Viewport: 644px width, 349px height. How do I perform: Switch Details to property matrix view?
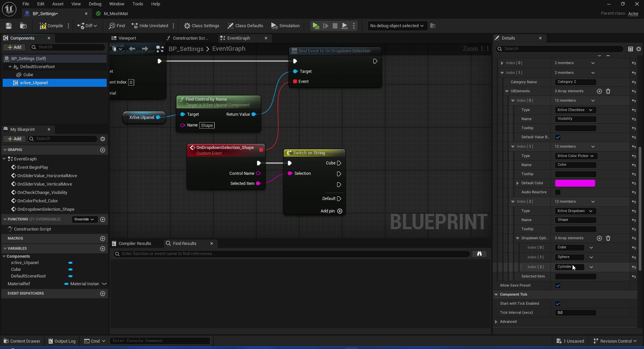tap(631, 49)
